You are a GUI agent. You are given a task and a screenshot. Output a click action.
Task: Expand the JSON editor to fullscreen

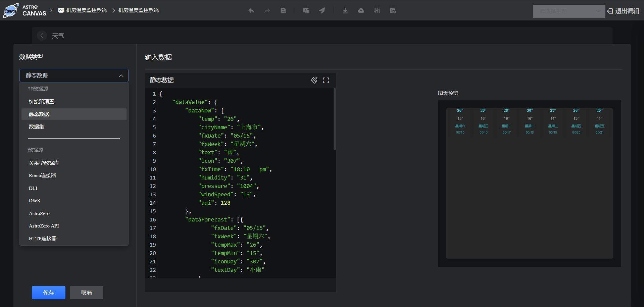tap(326, 80)
